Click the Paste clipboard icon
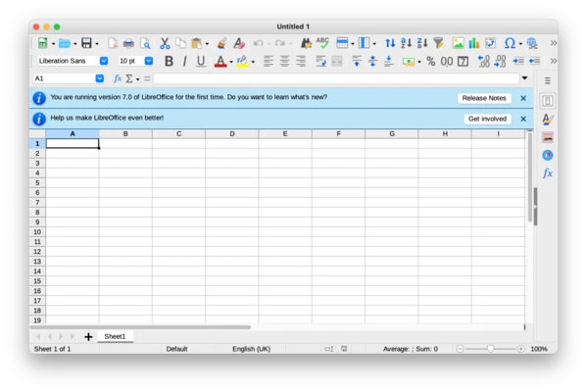 (x=197, y=43)
